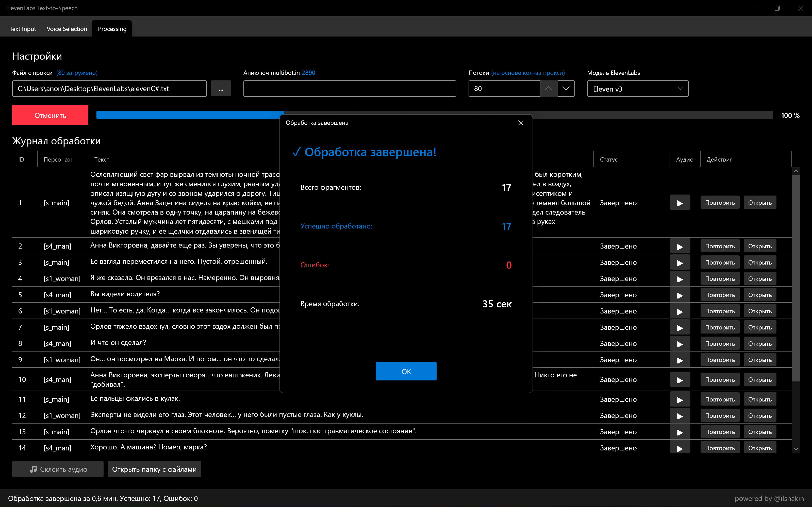This screenshot has width=812, height=507.
Task: Play audio for fragment 11
Action: pos(680,399)
